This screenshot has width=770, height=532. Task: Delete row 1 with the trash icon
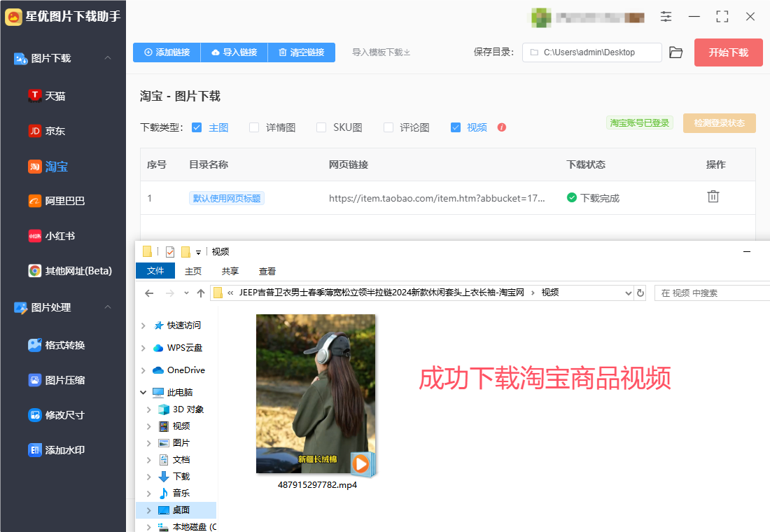713,197
